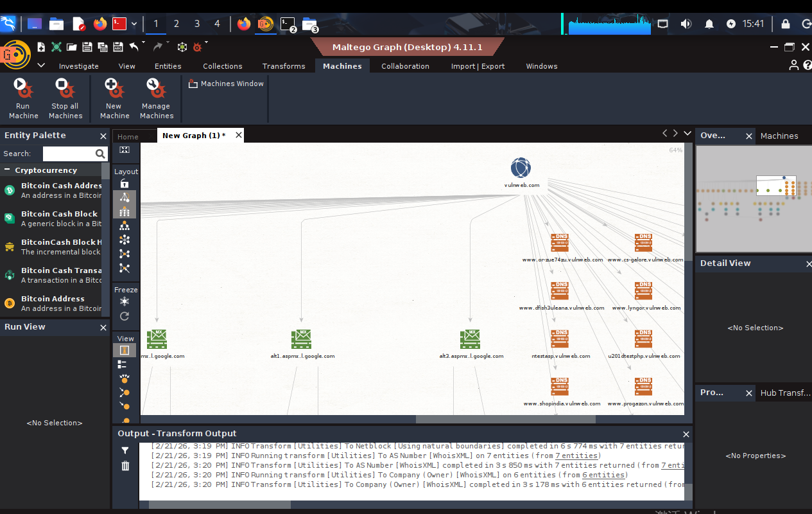Select alt1.aspmx.l.google.com MX node
Image resolution: width=812 pixels, height=514 pixels.
click(301, 339)
